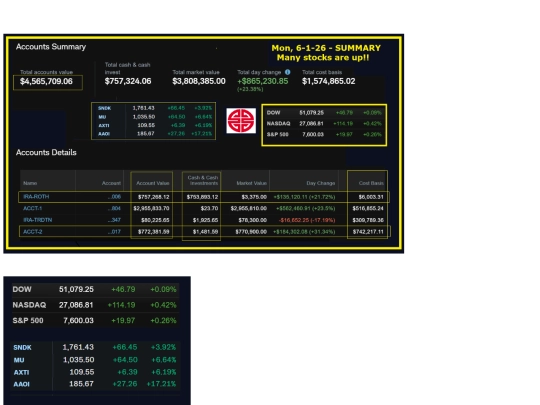
Task: Sort by the Day Change column header
Action: (321, 183)
